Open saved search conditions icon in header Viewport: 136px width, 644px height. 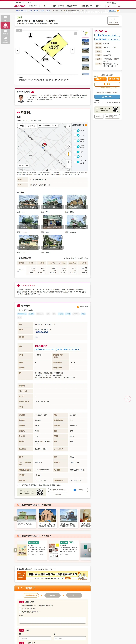pos(114,6)
